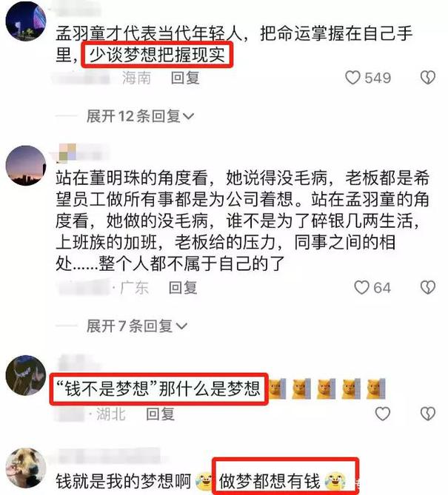Tap the 站在董明珠的角度看 comment text
Screen dimensions: 448x495
[242, 220]
